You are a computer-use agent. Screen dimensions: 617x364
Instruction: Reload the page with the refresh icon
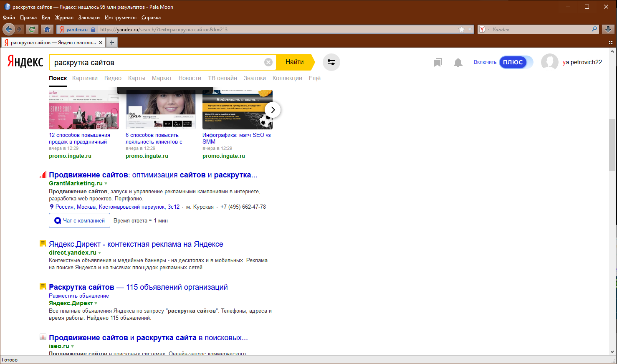click(32, 29)
